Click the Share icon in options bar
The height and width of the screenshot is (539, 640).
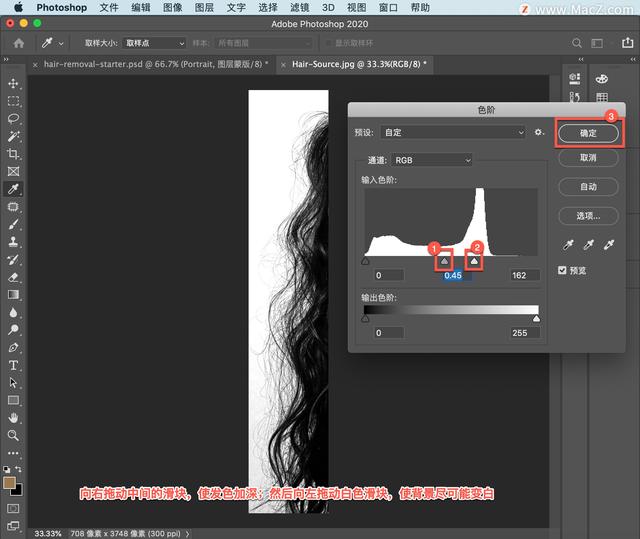coord(628,42)
